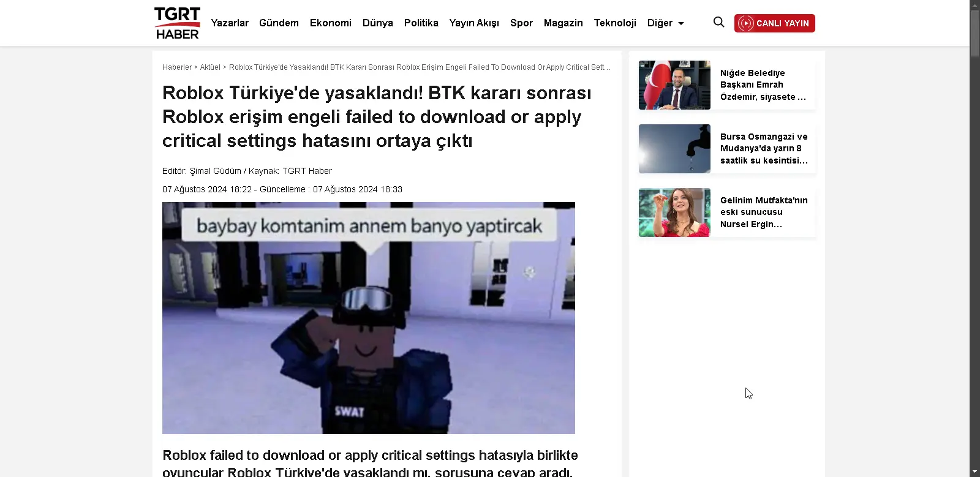Click the bold article summary paragraph

coord(370,464)
